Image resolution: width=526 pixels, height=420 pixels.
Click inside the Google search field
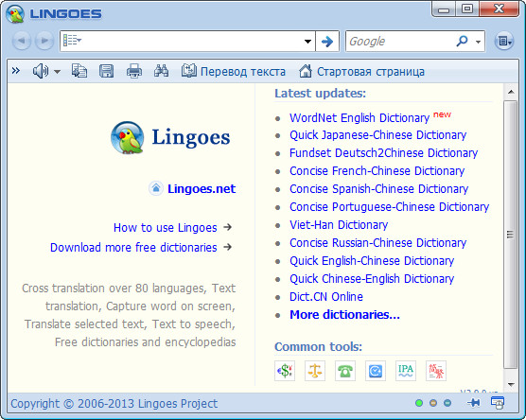[x=401, y=42]
